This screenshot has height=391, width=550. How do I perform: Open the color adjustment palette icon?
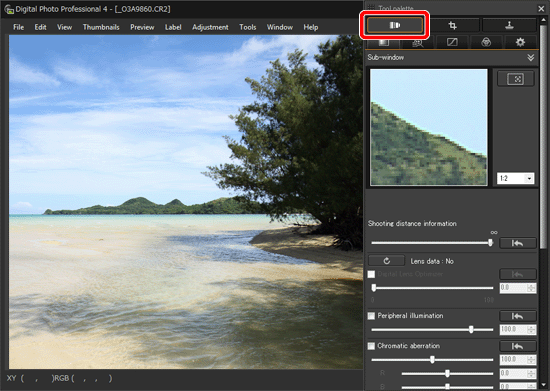click(x=486, y=42)
